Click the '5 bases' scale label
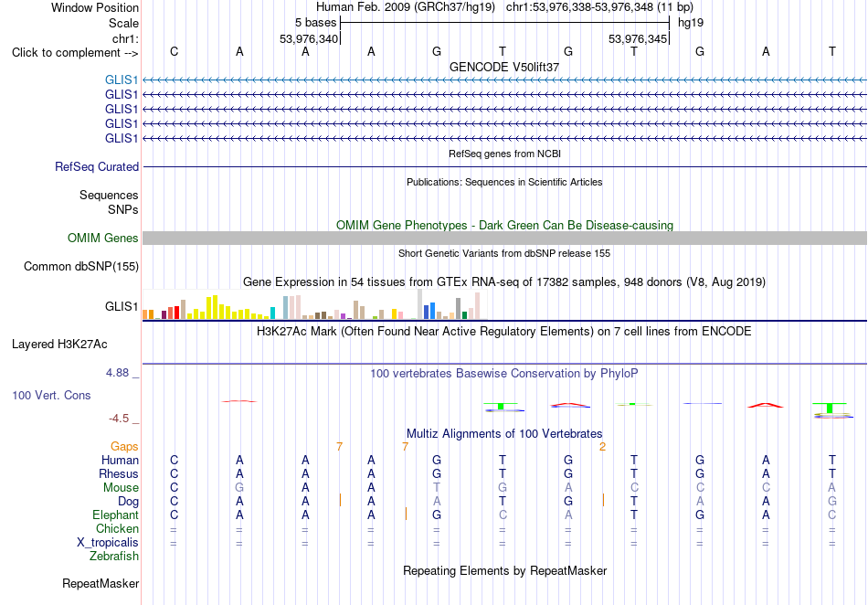This screenshot has width=868, height=605. point(315,23)
